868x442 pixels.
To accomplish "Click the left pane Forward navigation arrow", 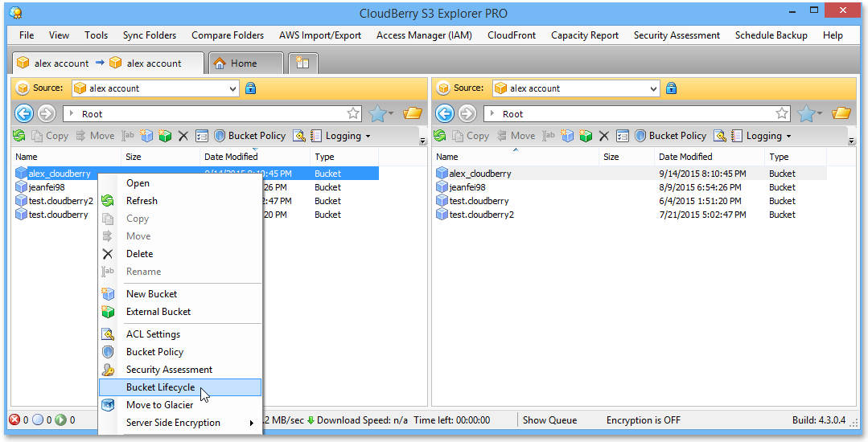I will (47, 113).
